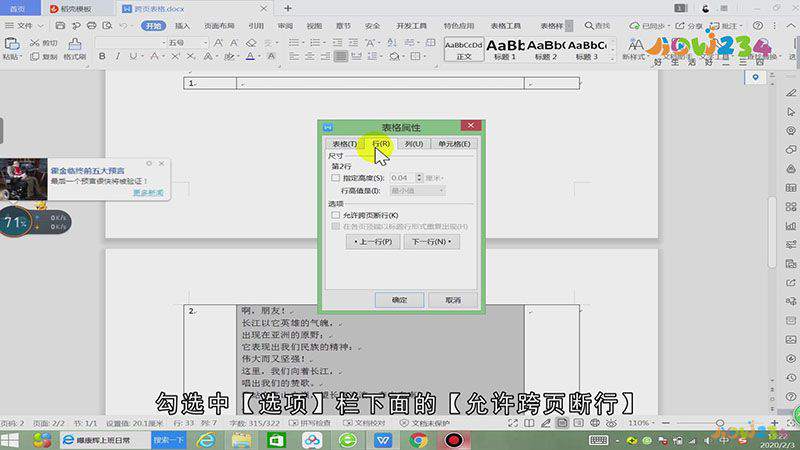This screenshot has height=450, width=800.
Task: Click the text highlight color icon
Action: click(x=230, y=56)
